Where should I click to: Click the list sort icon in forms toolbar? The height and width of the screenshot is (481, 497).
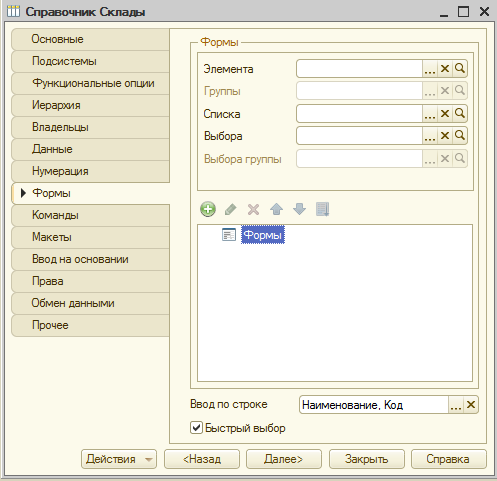[x=322, y=209]
